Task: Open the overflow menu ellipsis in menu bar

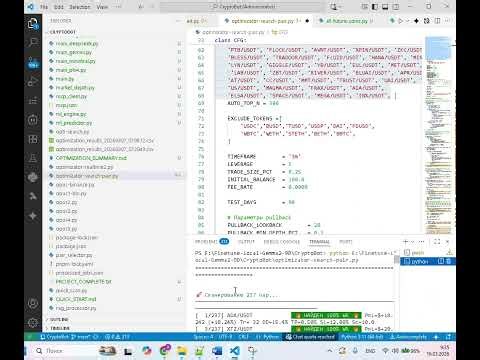Action: coord(118,7)
